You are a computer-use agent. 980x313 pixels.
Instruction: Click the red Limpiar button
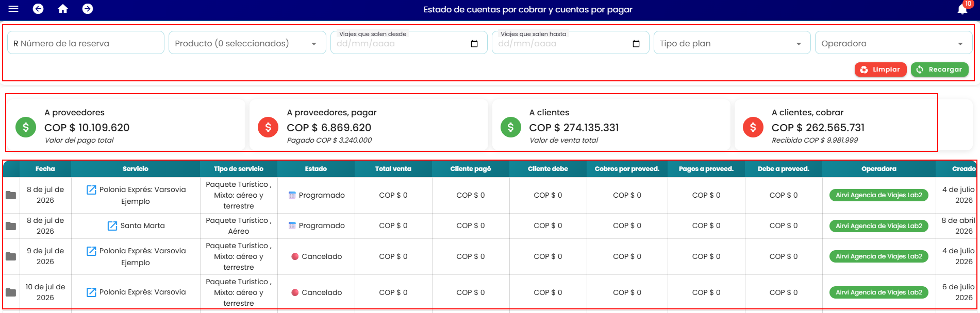(880, 69)
